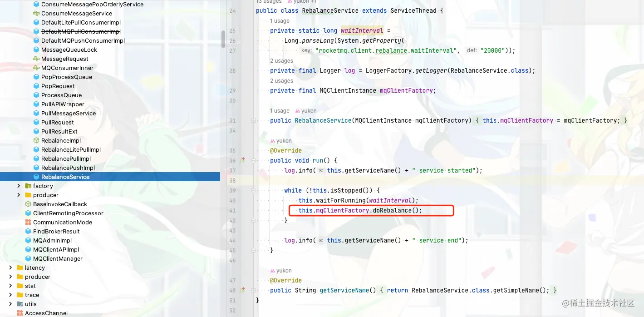This screenshot has width=644, height=317.
Task: Click the BaseInvokeCallback abstract class icon
Action: [x=28, y=204]
